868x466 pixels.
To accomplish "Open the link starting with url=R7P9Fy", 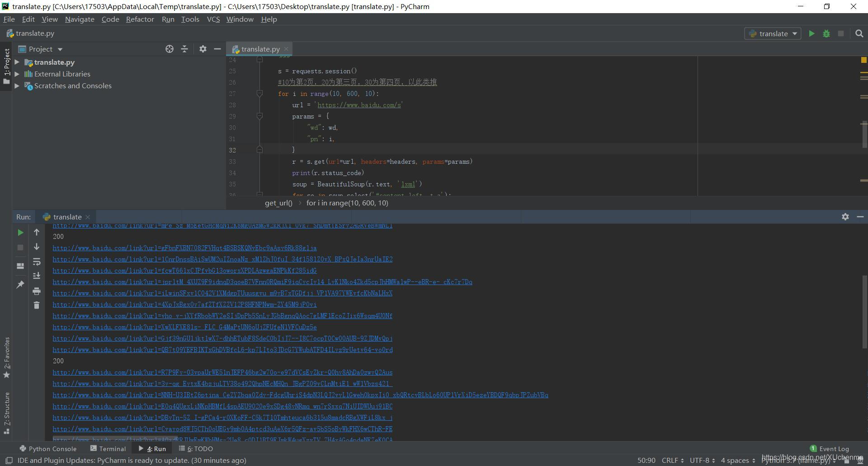I will point(222,372).
